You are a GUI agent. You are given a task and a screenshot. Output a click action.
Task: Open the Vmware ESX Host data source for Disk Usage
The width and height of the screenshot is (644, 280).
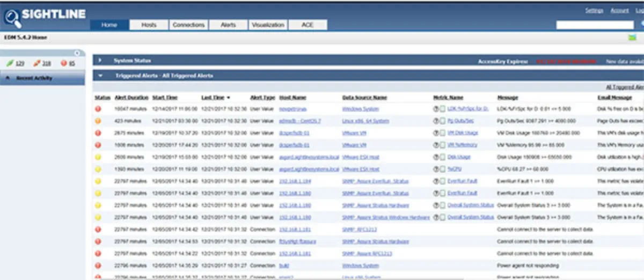pyautogui.click(x=361, y=157)
